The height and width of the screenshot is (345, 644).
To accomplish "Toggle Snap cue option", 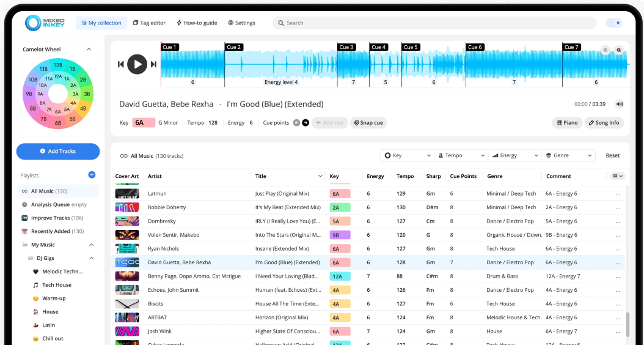I will click(368, 123).
